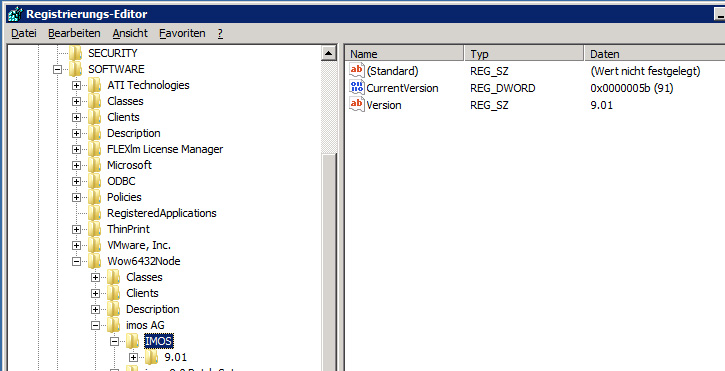Click the ATI Technologies folder icon
Image resolution: width=725 pixels, height=371 pixels.
click(94, 85)
